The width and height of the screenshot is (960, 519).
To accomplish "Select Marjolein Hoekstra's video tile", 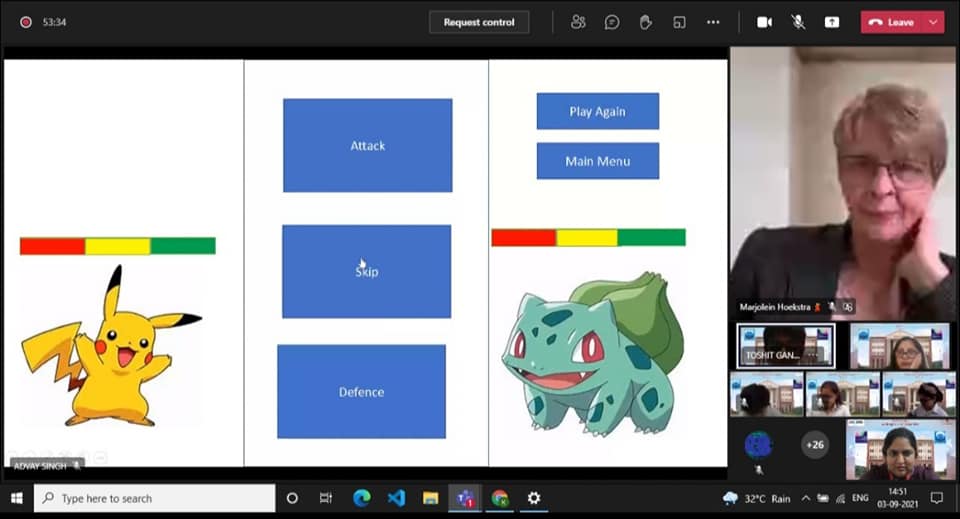I will point(842,182).
